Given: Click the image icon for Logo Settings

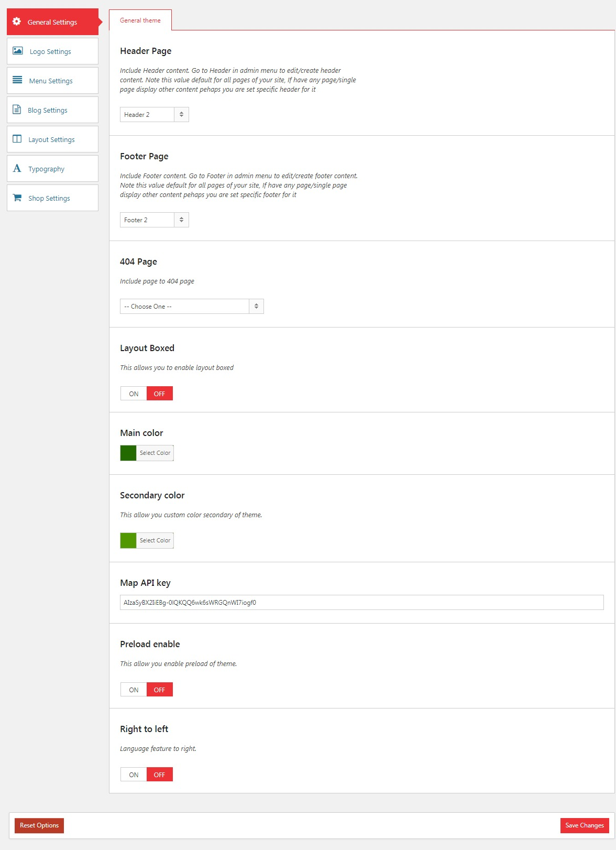Looking at the screenshot, I should [x=17, y=51].
